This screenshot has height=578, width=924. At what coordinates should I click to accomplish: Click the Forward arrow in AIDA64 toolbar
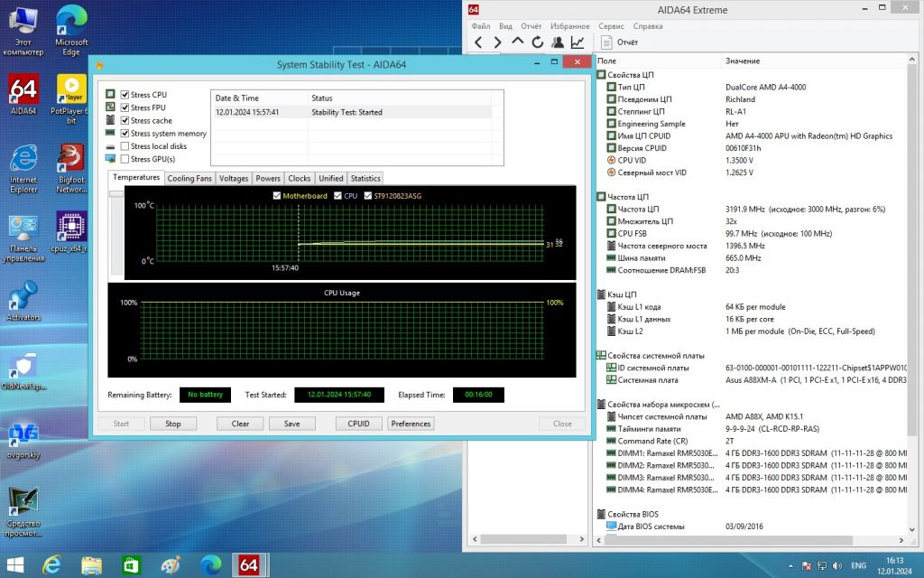tap(498, 42)
